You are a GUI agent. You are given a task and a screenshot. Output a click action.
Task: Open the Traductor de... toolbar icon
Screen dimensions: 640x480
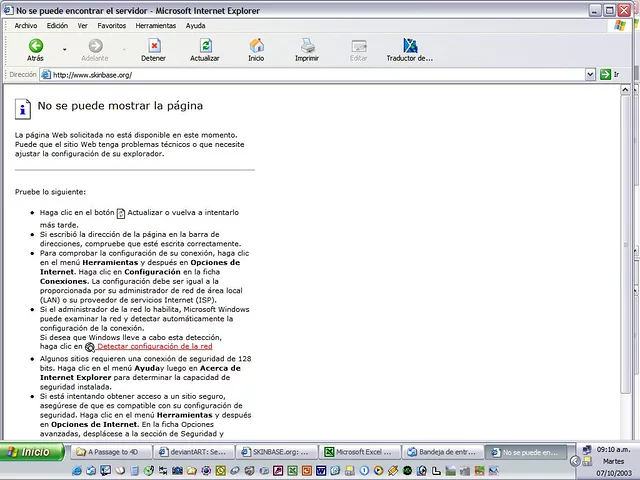click(410, 50)
